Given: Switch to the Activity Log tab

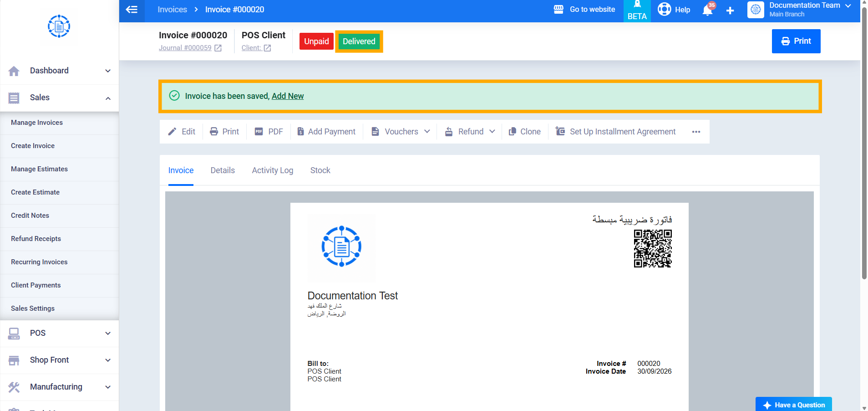Looking at the screenshot, I should pyautogui.click(x=273, y=170).
